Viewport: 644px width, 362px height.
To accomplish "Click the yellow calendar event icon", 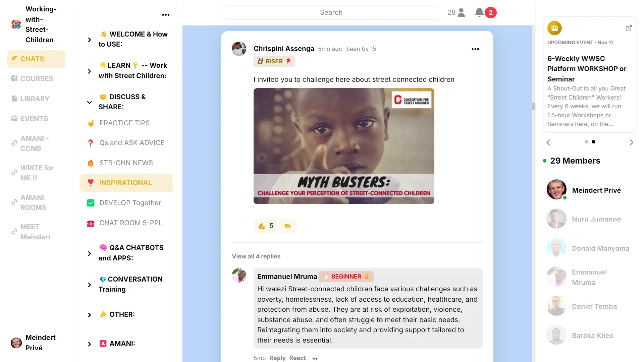I will tap(554, 28).
